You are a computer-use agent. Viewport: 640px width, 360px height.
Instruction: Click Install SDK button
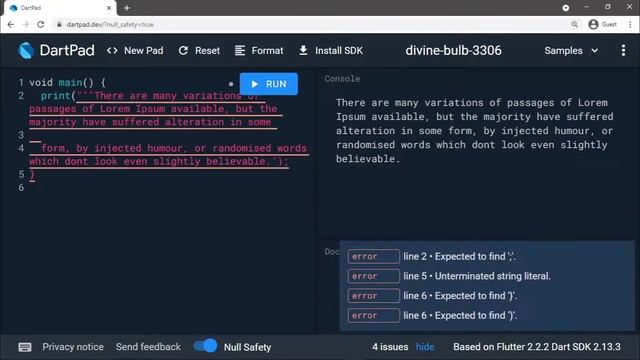(331, 51)
